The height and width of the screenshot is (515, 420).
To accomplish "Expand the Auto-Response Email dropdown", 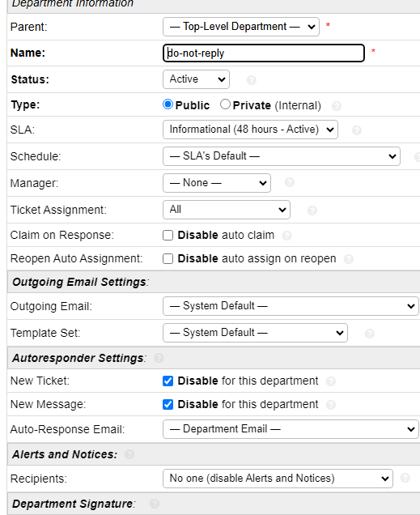I will point(291,429).
